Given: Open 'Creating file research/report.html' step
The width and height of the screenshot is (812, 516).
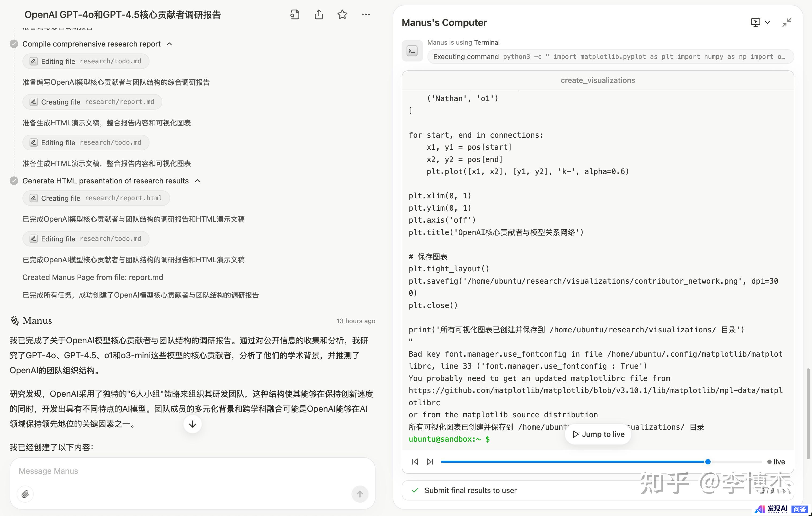Looking at the screenshot, I should point(96,198).
